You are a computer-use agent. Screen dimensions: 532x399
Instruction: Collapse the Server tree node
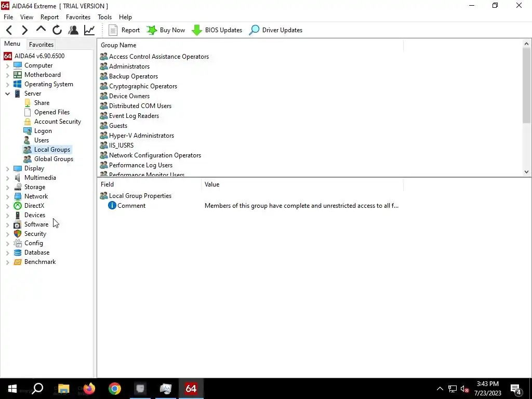[x=7, y=94]
